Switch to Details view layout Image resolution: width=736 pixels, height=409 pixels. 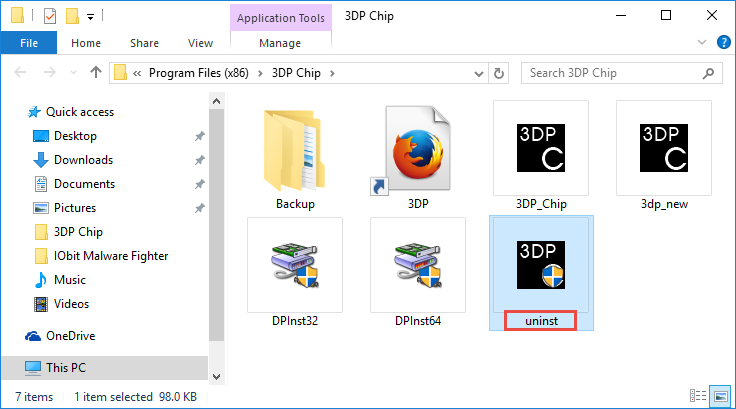pyautogui.click(x=698, y=396)
